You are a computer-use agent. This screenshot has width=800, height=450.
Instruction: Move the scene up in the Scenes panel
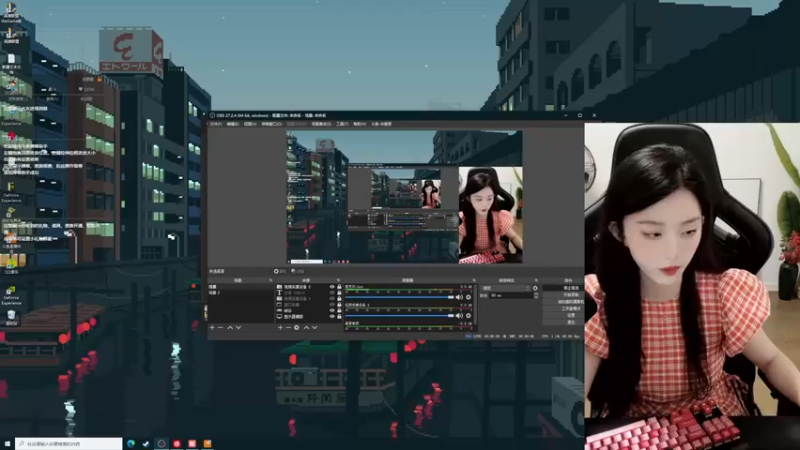tap(230, 328)
